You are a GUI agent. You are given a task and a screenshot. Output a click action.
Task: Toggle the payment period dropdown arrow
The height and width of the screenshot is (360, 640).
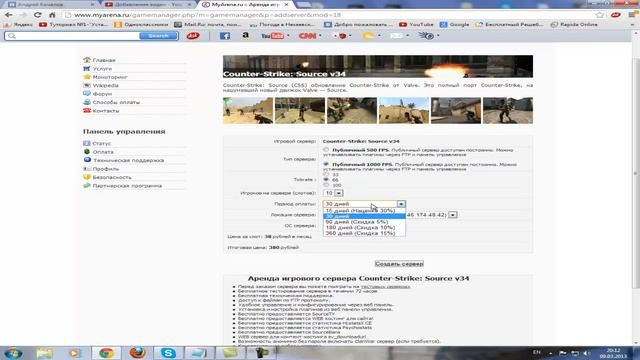point(401,204)
